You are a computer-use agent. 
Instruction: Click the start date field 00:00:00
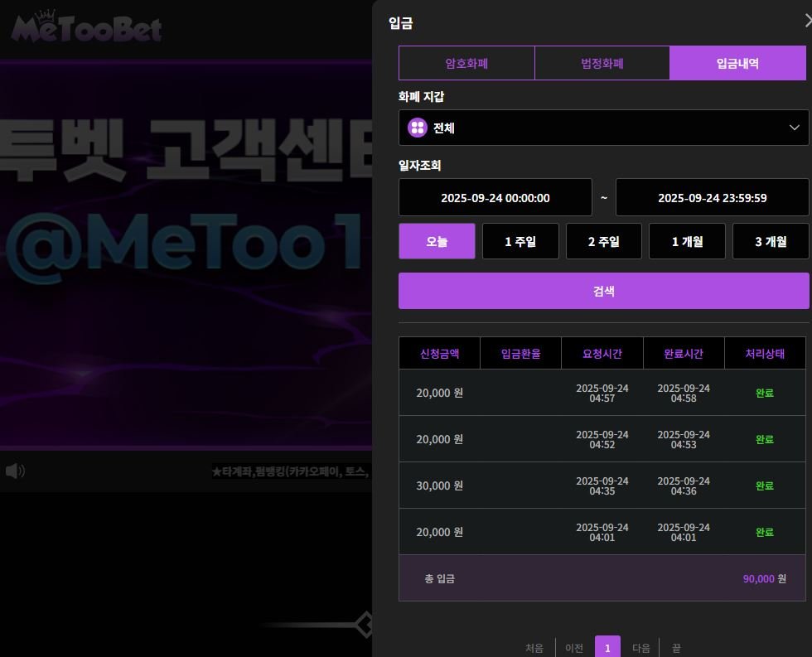point(495,197)
